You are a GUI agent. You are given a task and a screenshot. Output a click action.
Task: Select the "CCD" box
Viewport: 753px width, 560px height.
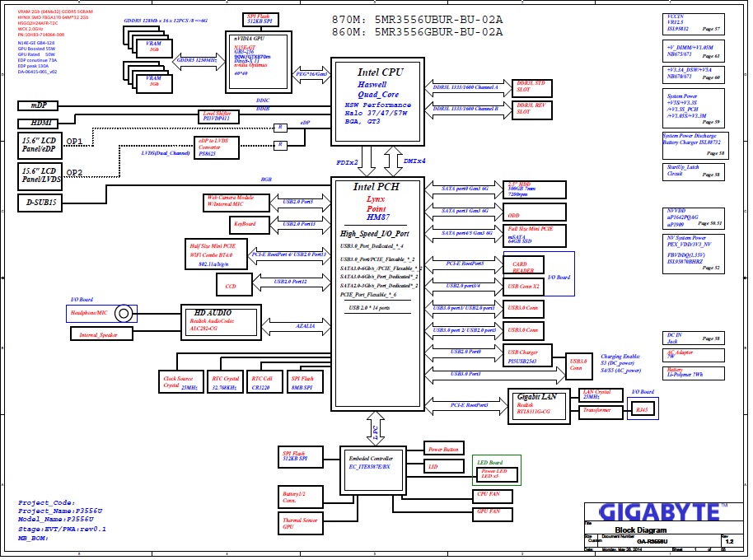pos(234,285)
